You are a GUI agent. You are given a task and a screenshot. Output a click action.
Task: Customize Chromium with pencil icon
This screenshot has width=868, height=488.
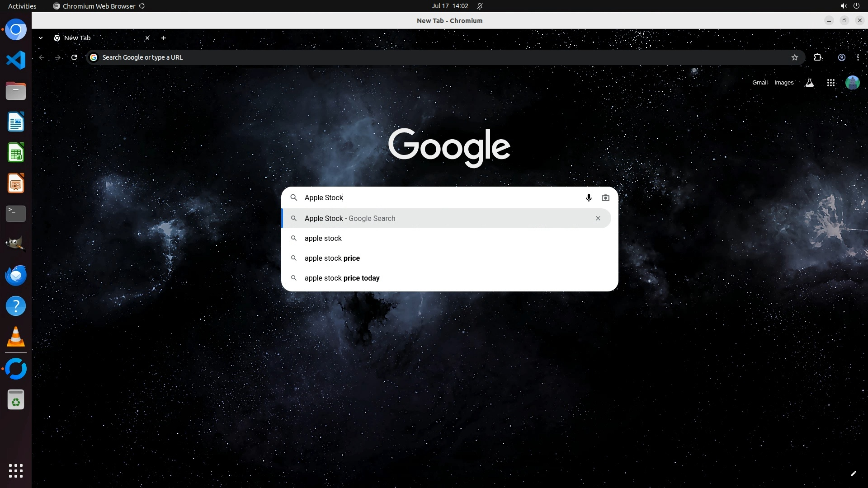coord(853,474)
